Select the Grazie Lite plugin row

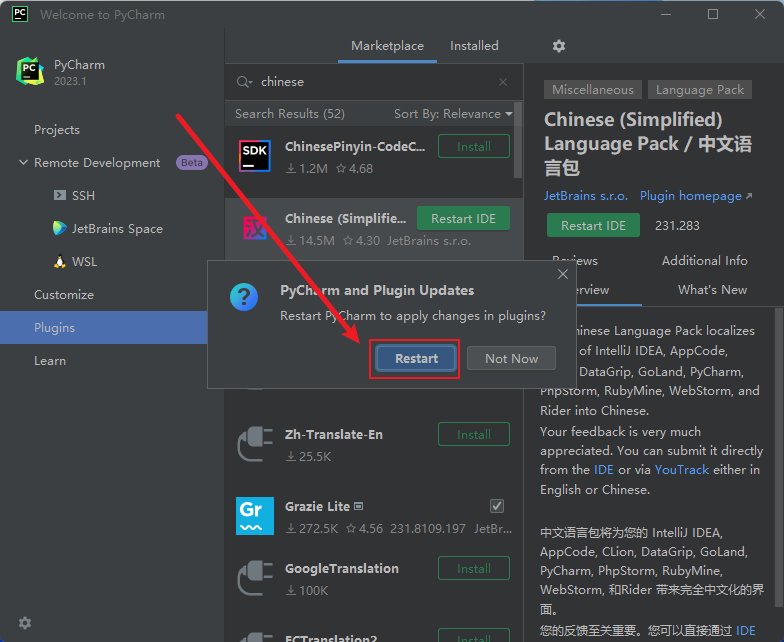click(374, 516)
